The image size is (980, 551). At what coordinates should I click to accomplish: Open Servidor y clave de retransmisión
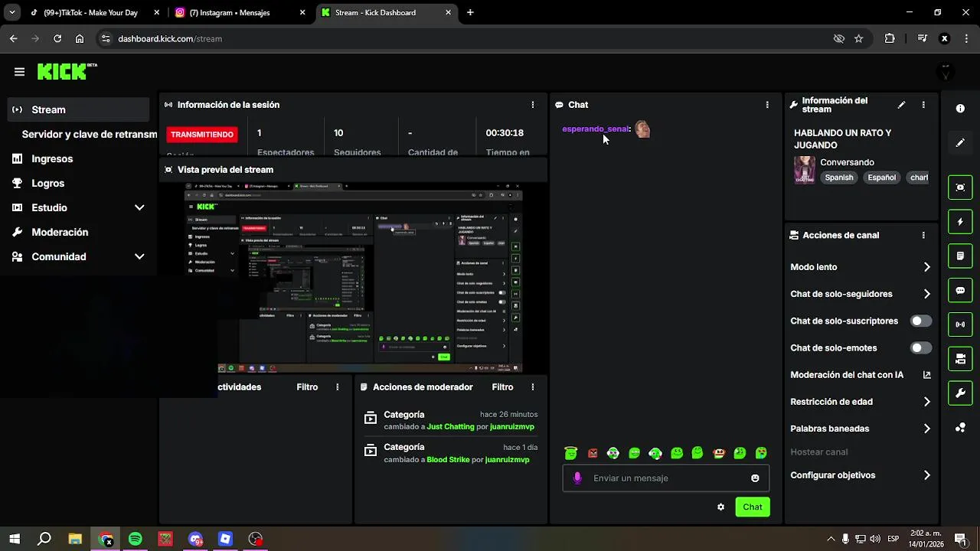(x=89, y=134)
